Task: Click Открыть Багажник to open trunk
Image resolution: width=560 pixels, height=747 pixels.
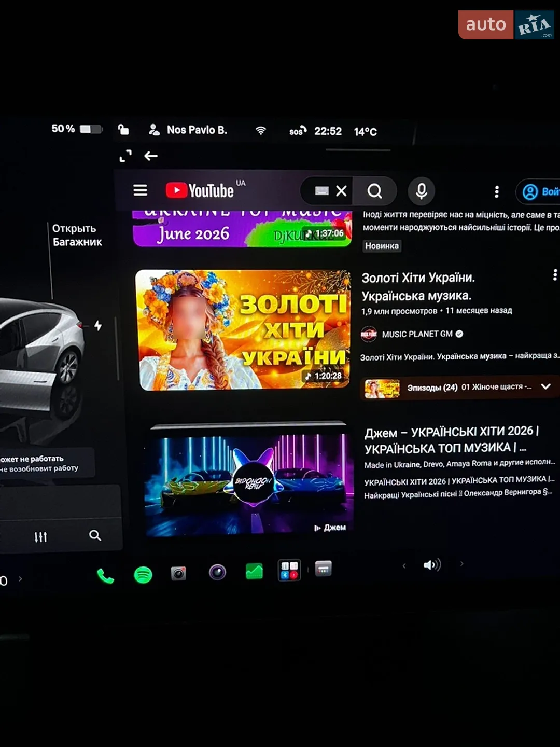Action: [x=77, y=235]
